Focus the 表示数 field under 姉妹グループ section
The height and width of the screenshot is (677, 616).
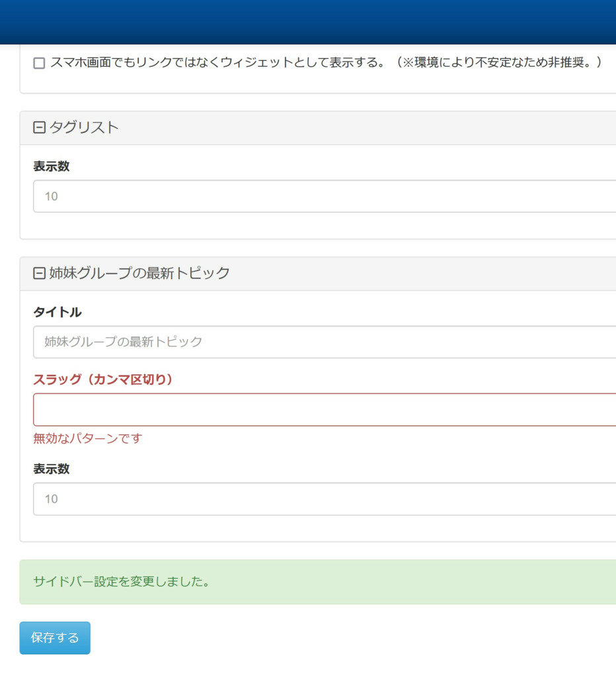point(325,498)
